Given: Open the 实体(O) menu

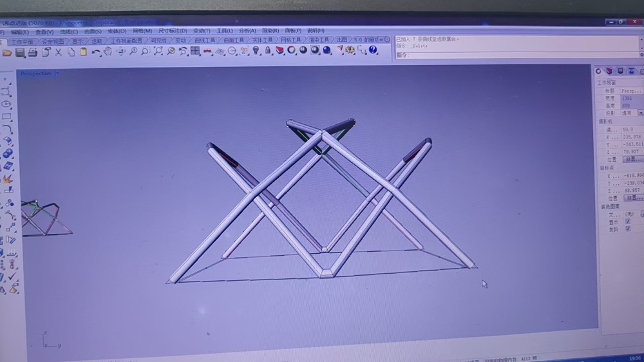Looking at the screenshot, I should pos(117,31).
